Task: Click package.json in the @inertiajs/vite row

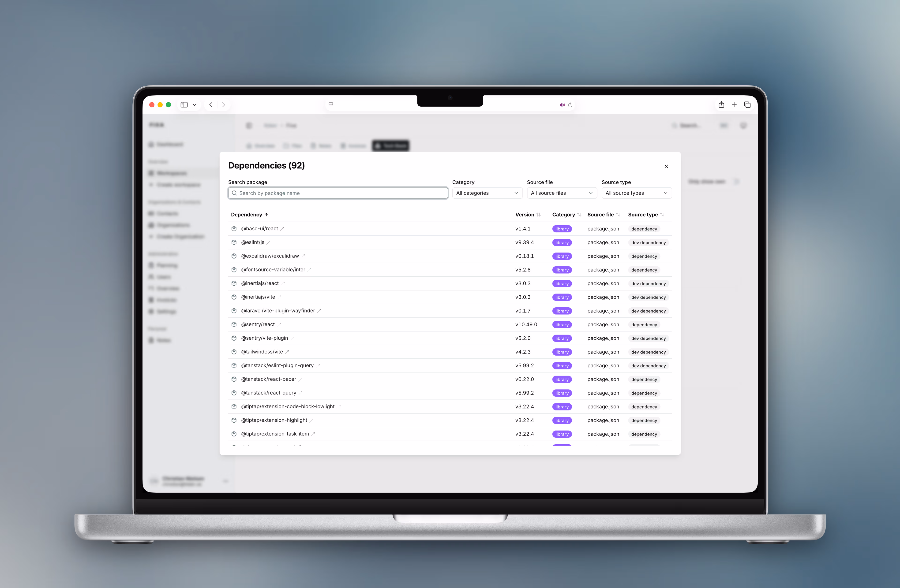Action: [603, 297]
